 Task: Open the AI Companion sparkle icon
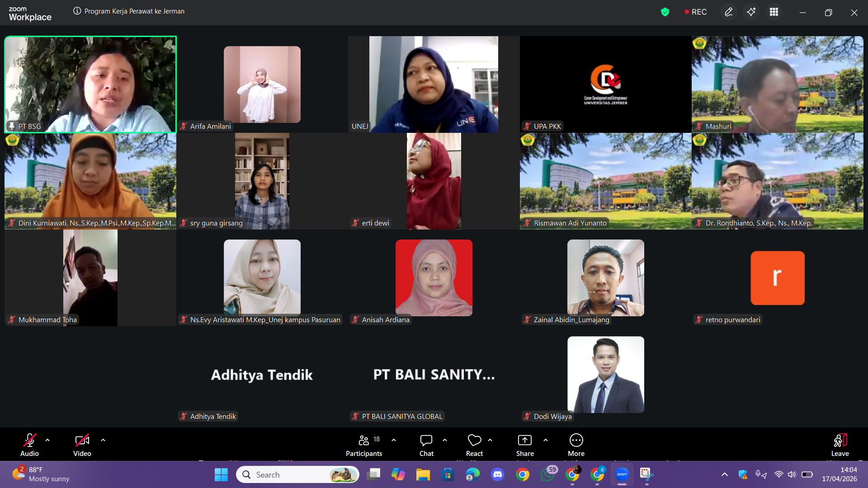click(751, 12)
